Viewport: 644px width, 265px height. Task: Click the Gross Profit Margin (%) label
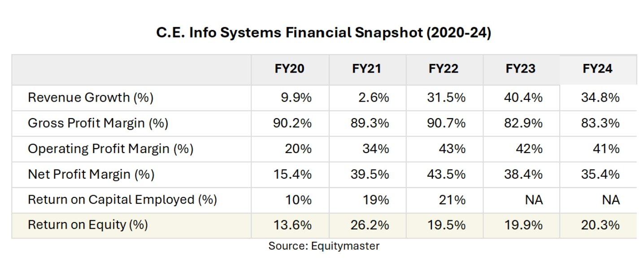click(x=98, y=123)
